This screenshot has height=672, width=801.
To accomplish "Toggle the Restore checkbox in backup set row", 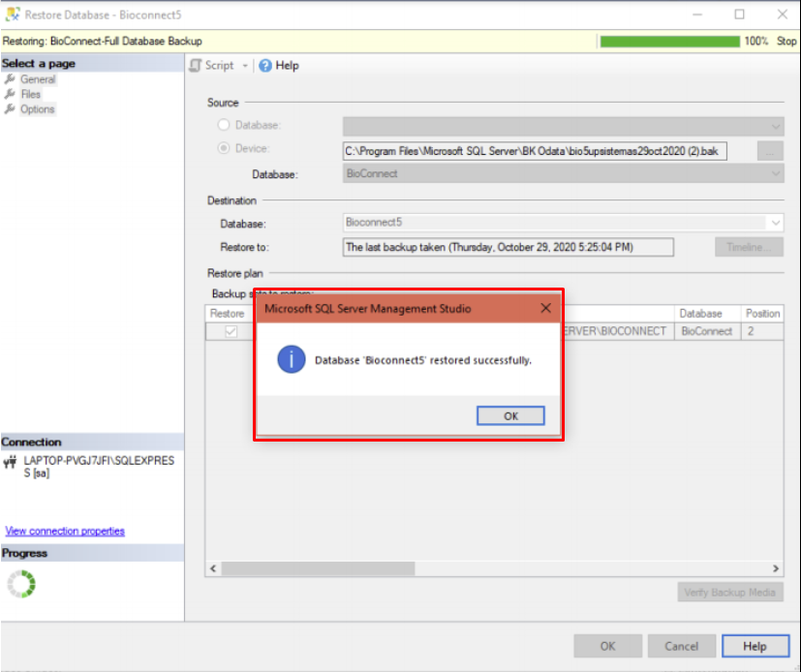I will pyautogui.click(x=231, y=331).
